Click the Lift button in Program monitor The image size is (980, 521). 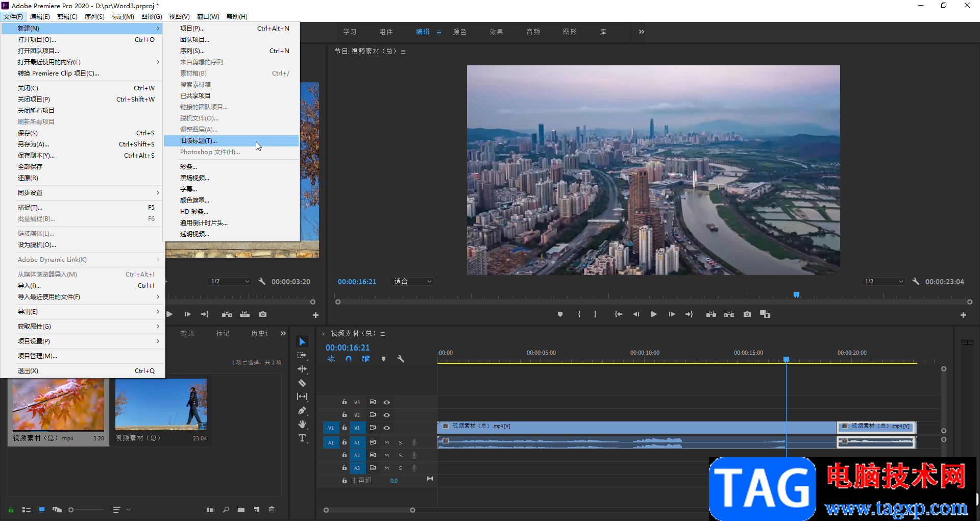point(711,314)
